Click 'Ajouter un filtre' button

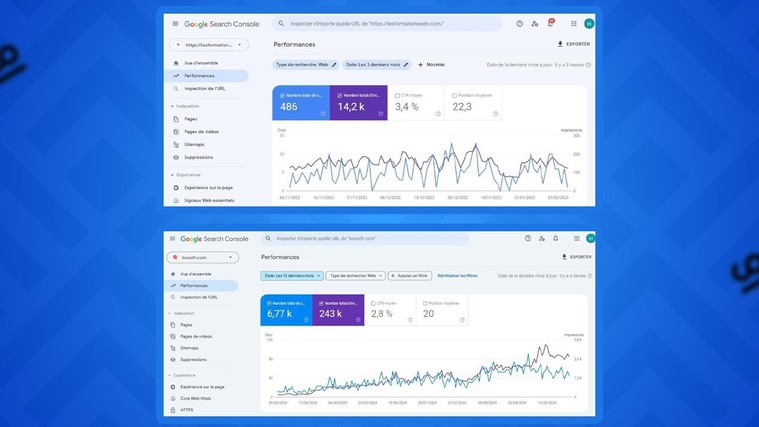(410, 276)
